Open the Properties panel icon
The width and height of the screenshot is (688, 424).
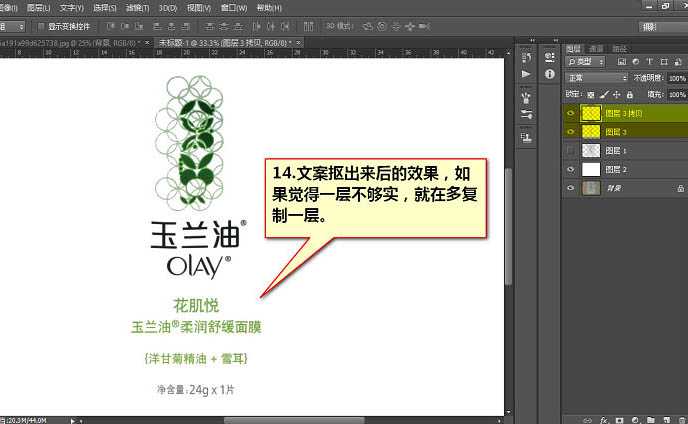pos(549,57)
